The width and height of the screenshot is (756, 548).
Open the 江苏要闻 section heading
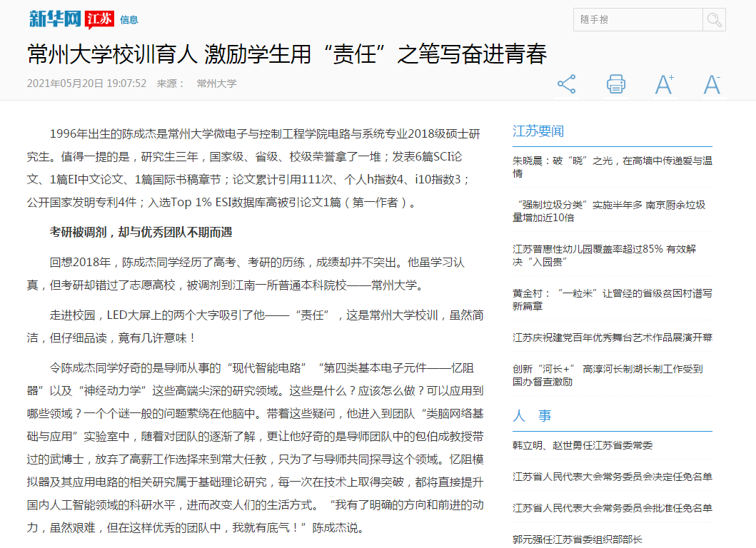tap(538, 131)
